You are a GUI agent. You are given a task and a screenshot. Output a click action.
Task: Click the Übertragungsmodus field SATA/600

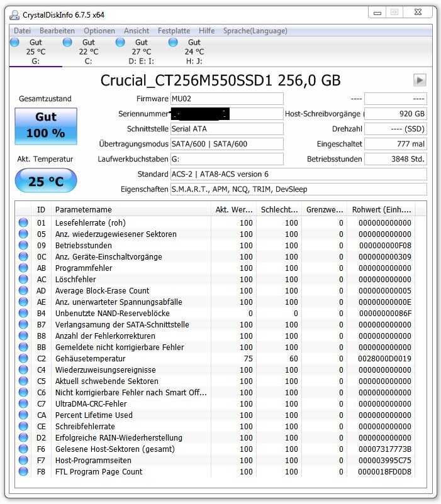226,144
